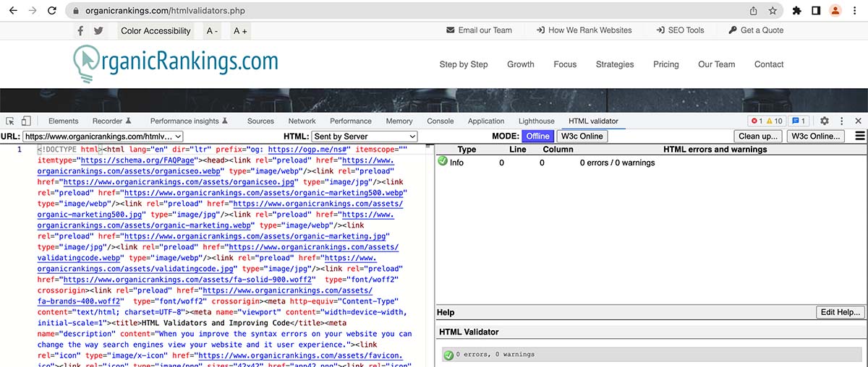
Task: Select the Offline validation mode
Action: pyautogui.click(x=537, y=136)
